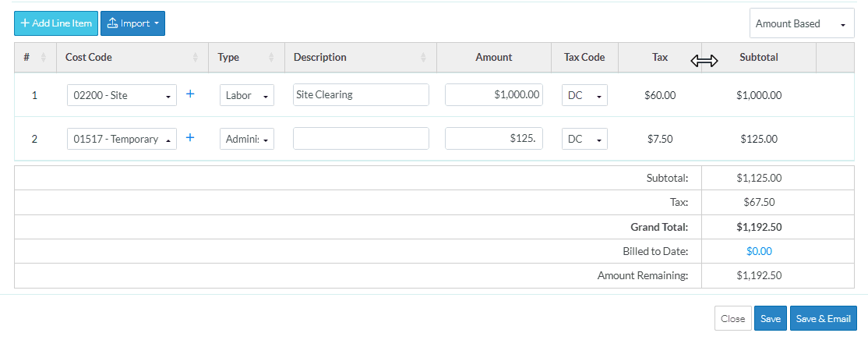Open the Labor type dropdown
This screenshot has width=868, height=340.
[x=246, y=95]
